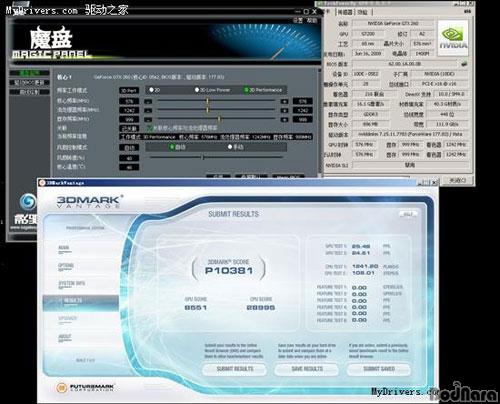Viewport: 500px width, 404px height.
Task: Click the shader frequency 1242 field beside the plus button
Action: (x=302, y=110)
